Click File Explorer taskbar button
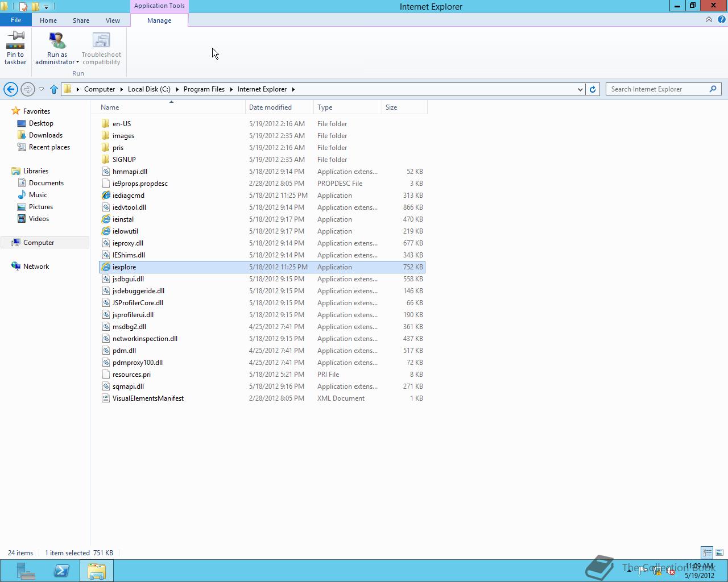This screenshot has width=728, height=582. [97, 571]
